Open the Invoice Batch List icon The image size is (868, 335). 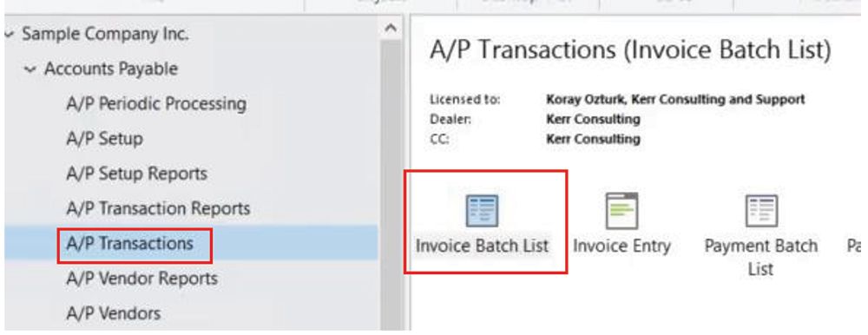point(482,210)
